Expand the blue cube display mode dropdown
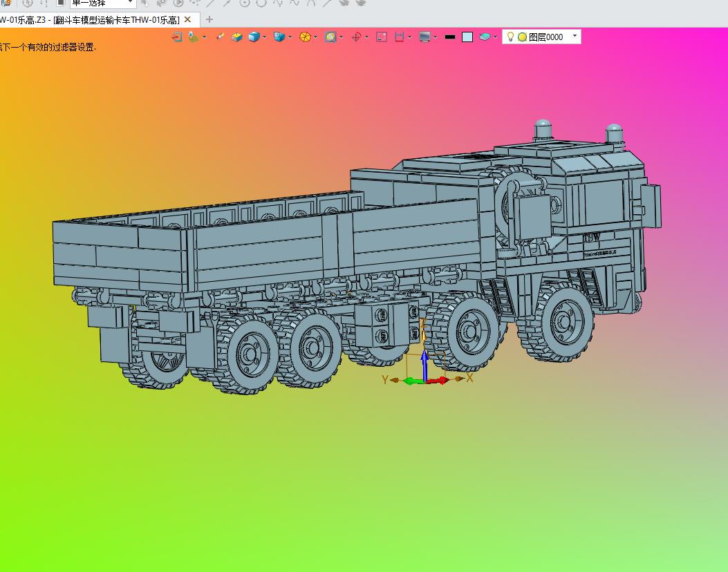 pyautogui.click(x=265, y=37)
